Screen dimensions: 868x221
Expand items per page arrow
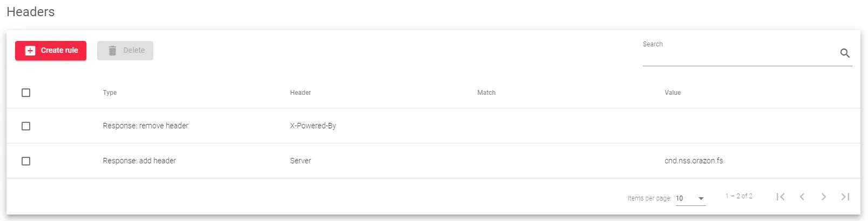coord(701,198)
